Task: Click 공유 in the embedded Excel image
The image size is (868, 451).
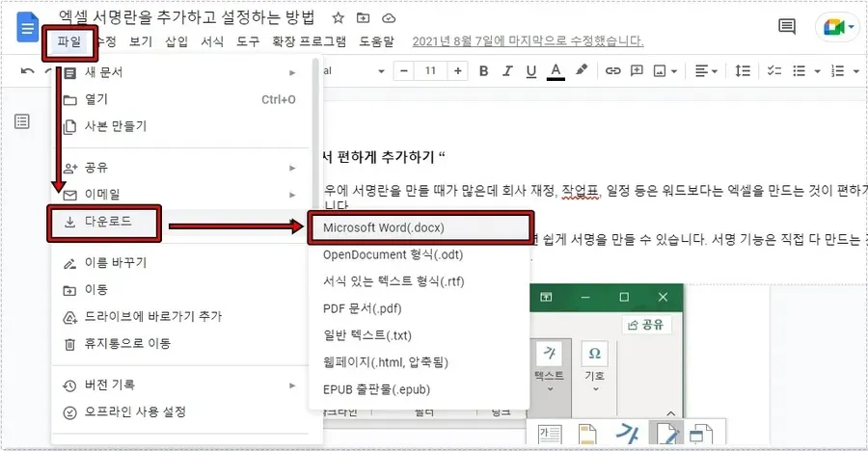Action: tap(646, 325)
